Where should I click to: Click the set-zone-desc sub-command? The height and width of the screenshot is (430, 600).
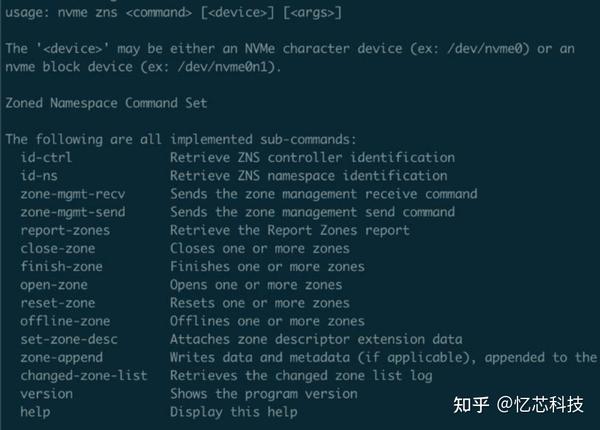click(69, 339)
